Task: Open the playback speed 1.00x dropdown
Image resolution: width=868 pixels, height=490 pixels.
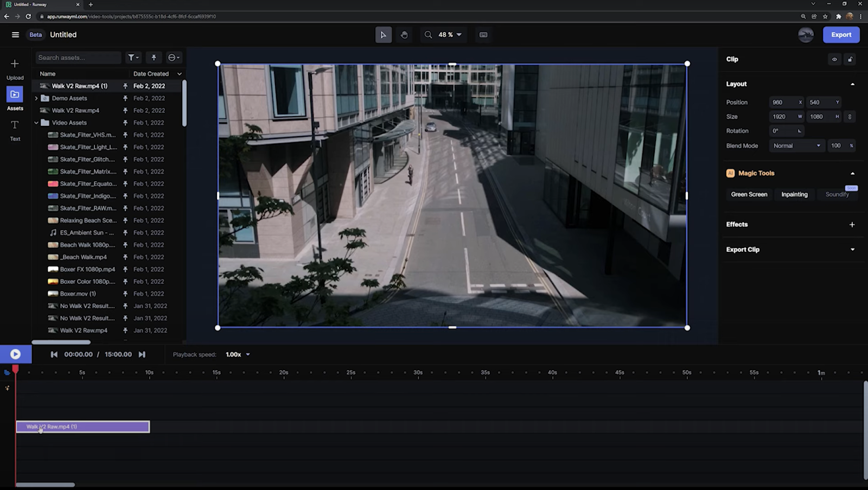Action: coord(238,354)
